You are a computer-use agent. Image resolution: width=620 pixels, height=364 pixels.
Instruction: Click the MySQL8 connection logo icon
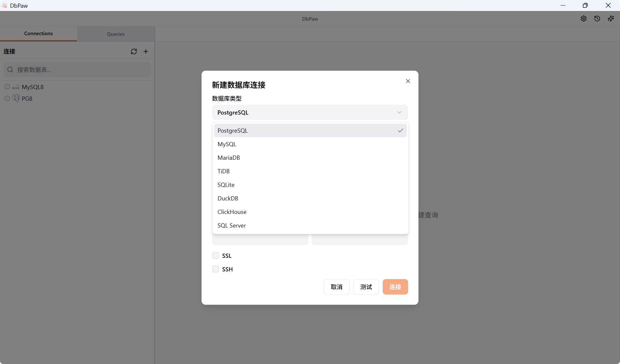coord(16,87)
